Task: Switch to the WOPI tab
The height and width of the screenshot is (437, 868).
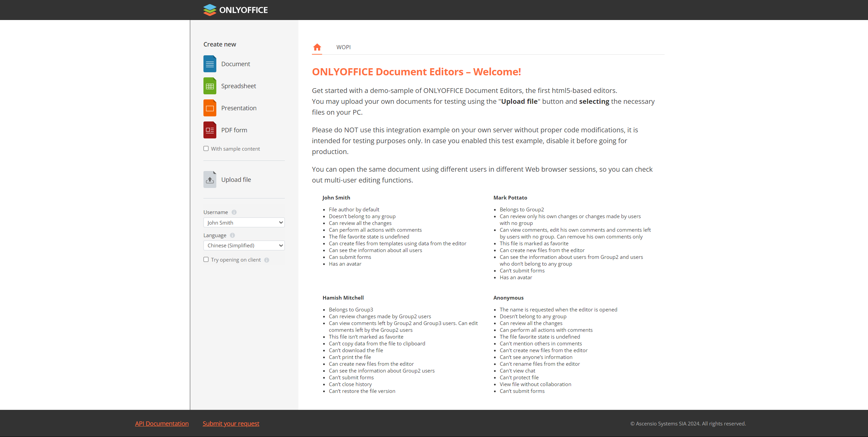Action: click(x=343, y=47)
